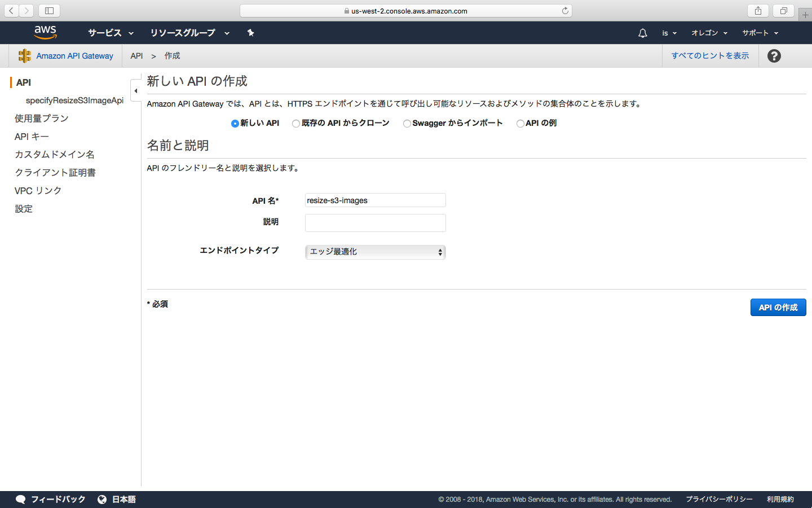
Task: Click the API 名 input field
Action: point(376,200)
